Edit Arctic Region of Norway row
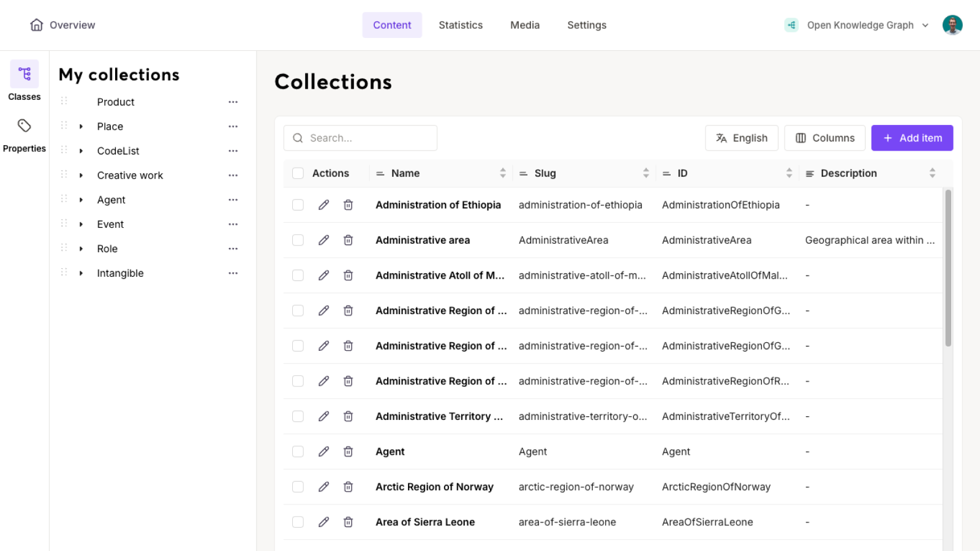Screen dimensions: 980x551 click(323, 487)
